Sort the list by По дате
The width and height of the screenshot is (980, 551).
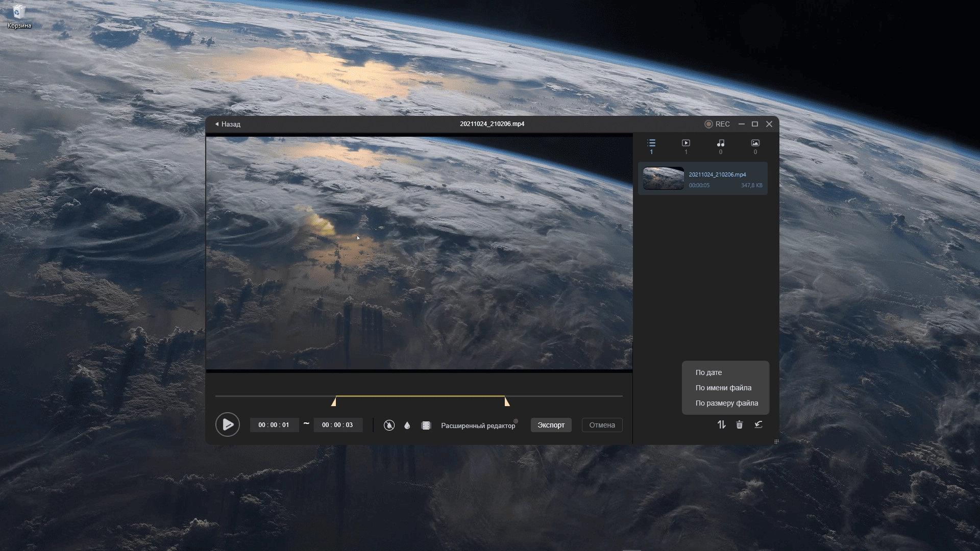pos(708,372)
